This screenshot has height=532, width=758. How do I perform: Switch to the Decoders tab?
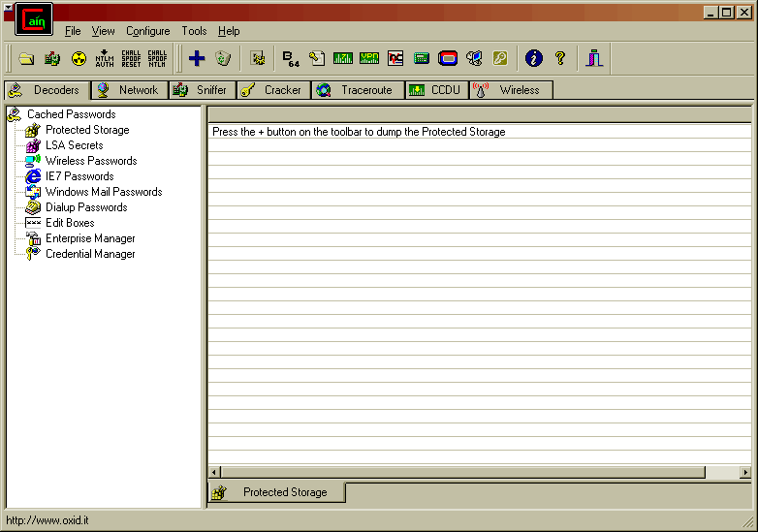pyautogui.click(x=47, y=90)
